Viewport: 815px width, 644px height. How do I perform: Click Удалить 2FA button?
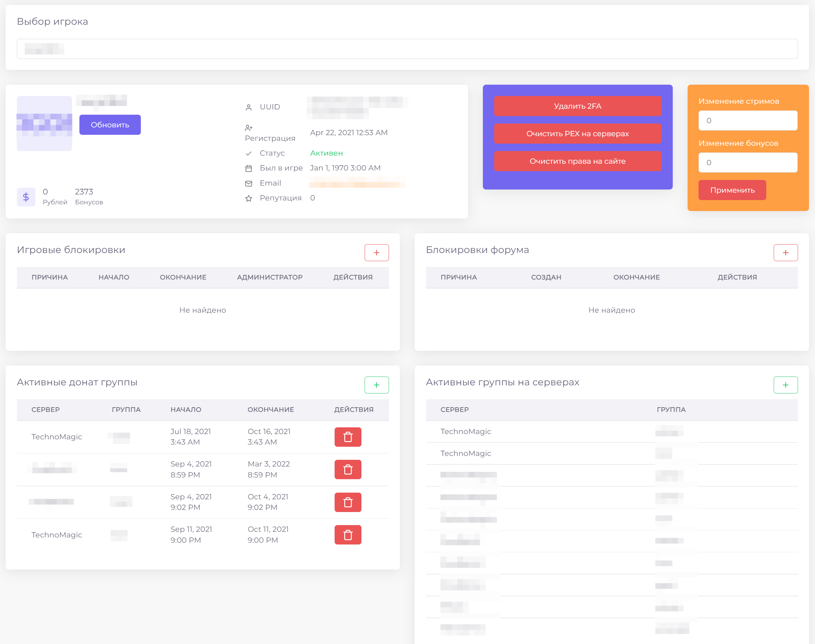[x=577, y=106]
